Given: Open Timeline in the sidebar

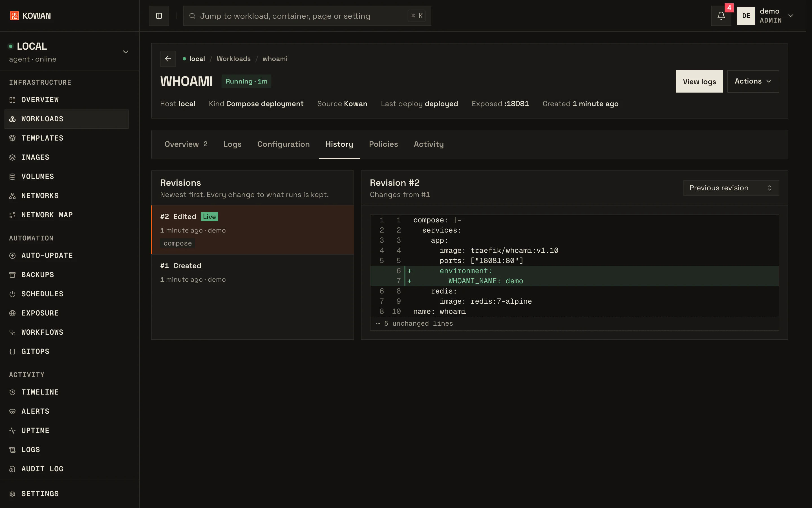Looking at the screenshot, I should 67,392.
